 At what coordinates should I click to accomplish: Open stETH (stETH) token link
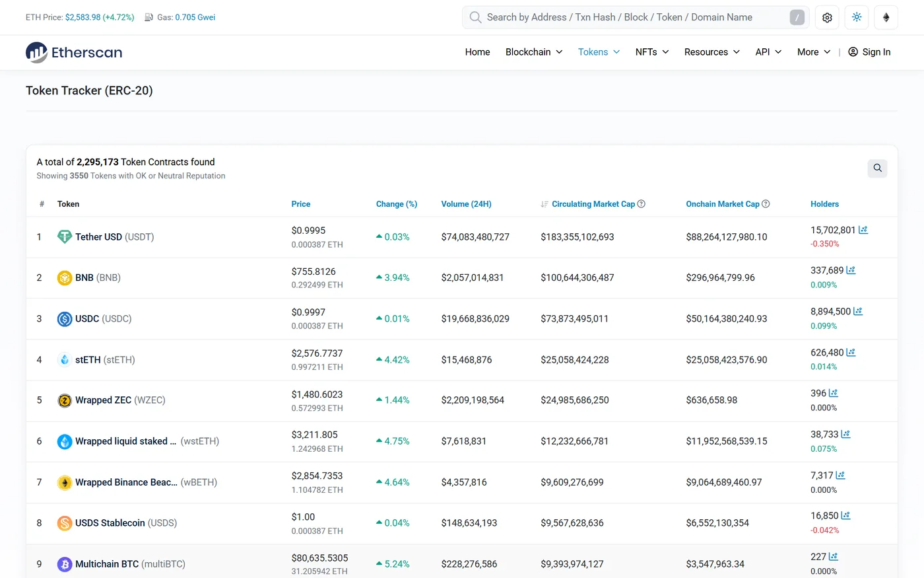[x=105, y=359]
